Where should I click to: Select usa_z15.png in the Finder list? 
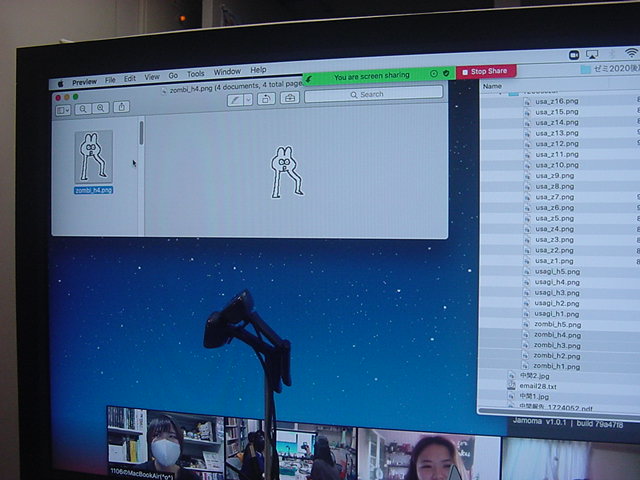click(557, 112)
